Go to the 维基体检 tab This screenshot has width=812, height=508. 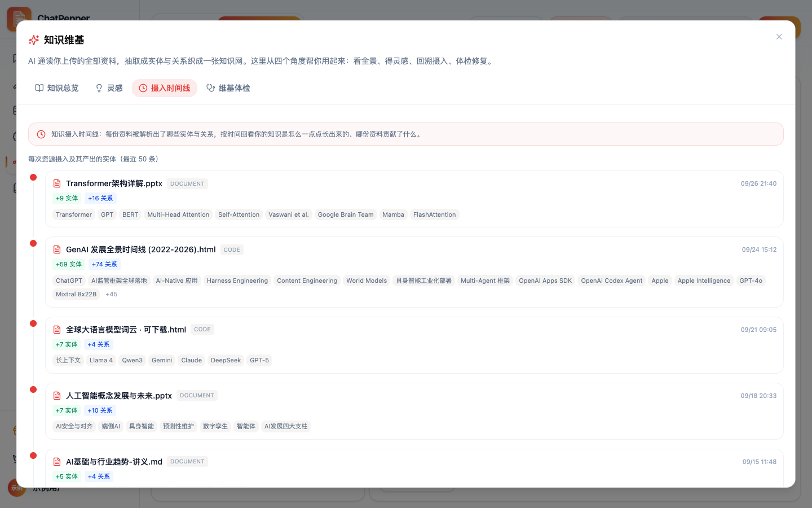(228, 88)
